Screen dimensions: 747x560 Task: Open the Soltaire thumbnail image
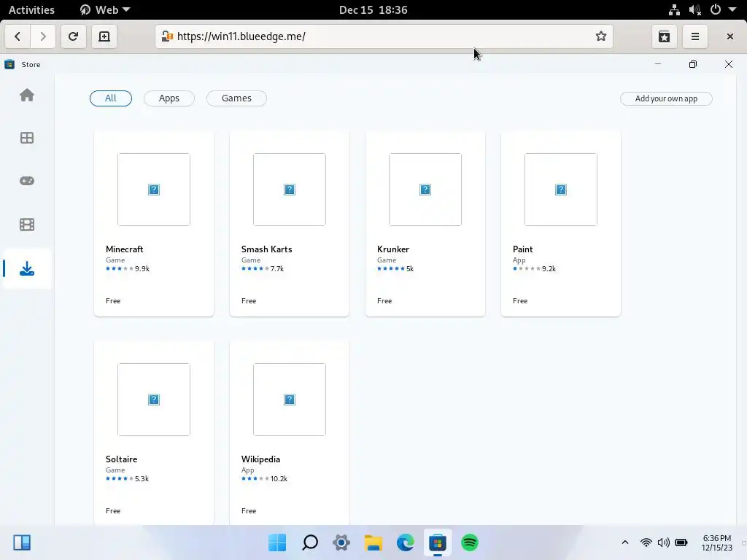[154, 400]
